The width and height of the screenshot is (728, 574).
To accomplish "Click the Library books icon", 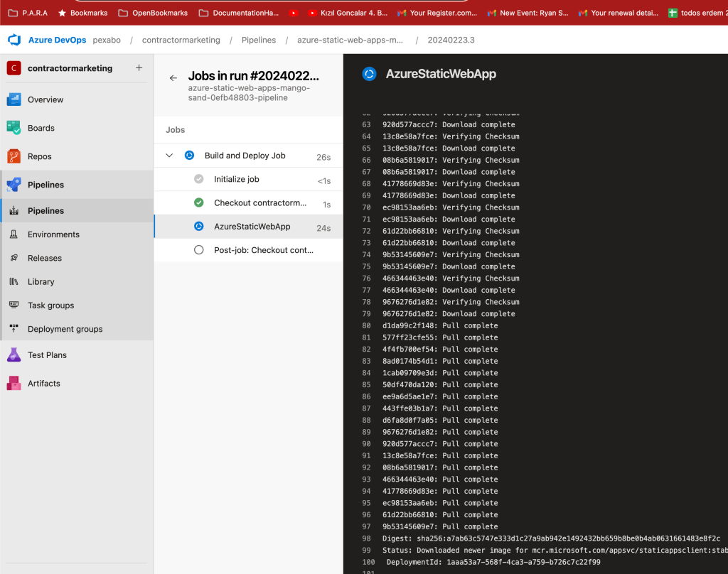I will 14,281.
